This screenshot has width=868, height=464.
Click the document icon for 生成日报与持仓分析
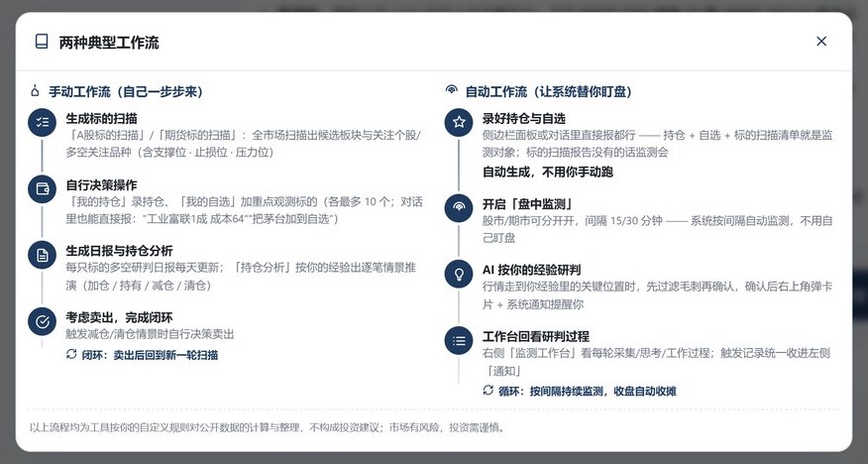pyautogui.click(x=42, y=255)
